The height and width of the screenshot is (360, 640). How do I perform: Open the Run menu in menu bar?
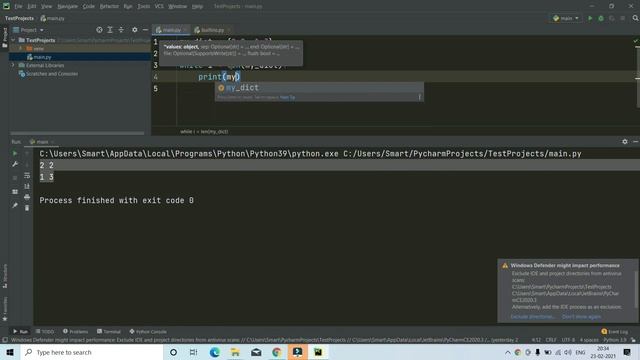128,7
